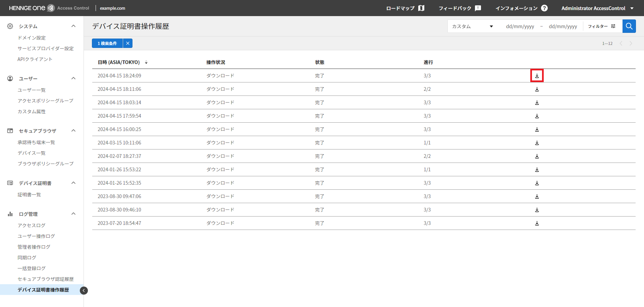This screenshot has height=307, width=644.
Task: Open アクセスログ from the sidebar
Action: pos(32,226)
